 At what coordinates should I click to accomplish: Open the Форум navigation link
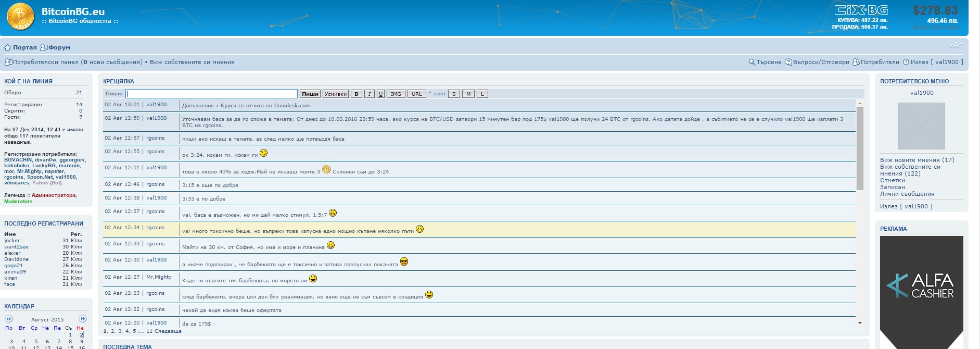pos(59,47)
